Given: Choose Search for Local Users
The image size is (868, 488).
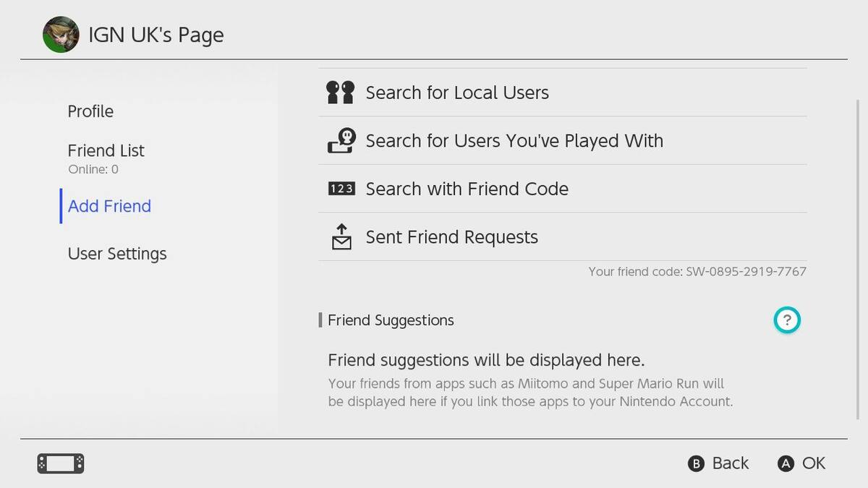Looking at the screenshot, I should point(562,93).
